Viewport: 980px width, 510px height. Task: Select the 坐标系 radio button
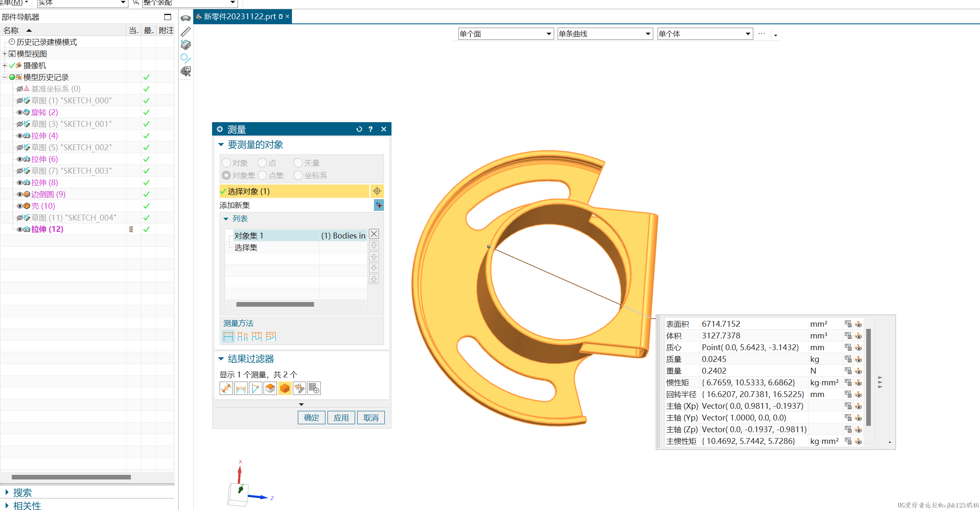(x=298, y=175)
